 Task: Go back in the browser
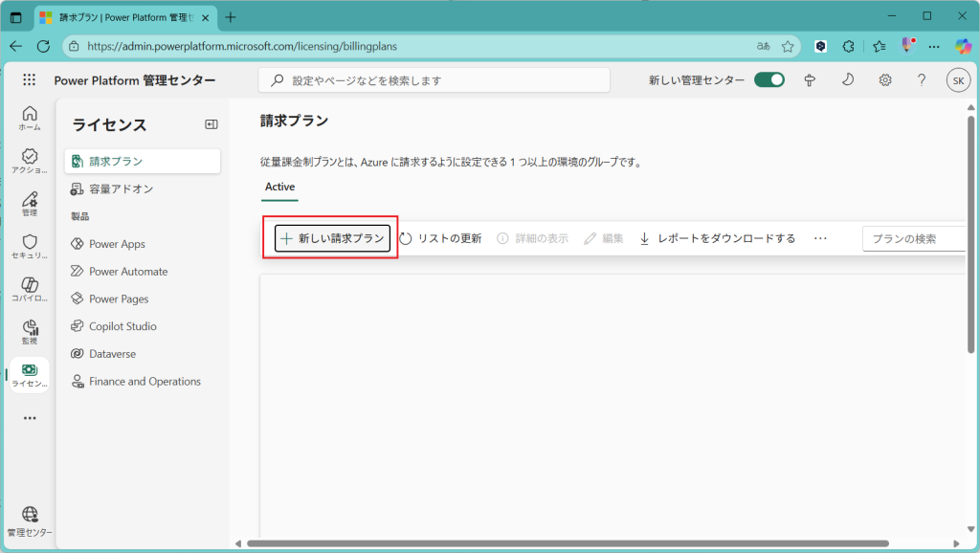[x=15, y=46]
